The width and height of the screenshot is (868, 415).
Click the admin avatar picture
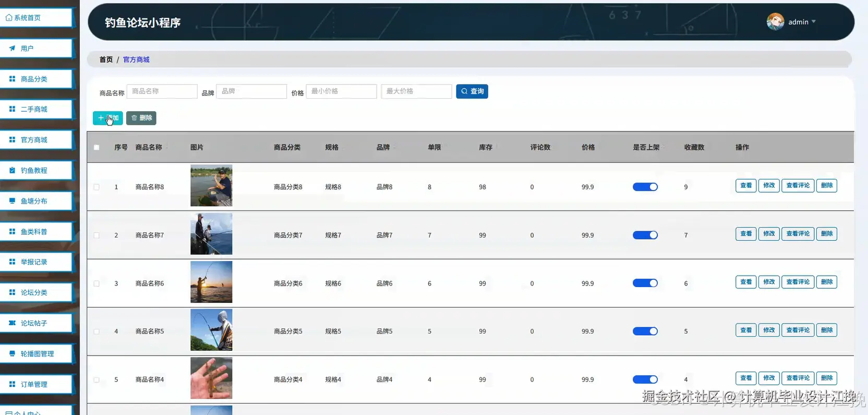point(775,21)
